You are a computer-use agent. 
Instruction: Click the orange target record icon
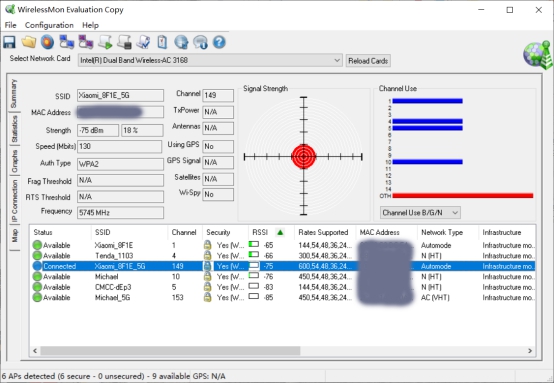tap(47, 42)
